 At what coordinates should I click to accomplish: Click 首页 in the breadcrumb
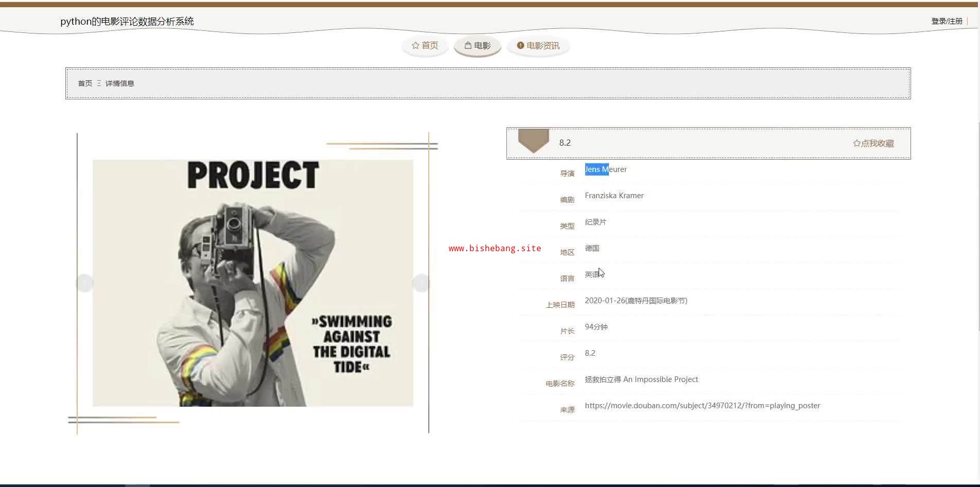point(85,83)
